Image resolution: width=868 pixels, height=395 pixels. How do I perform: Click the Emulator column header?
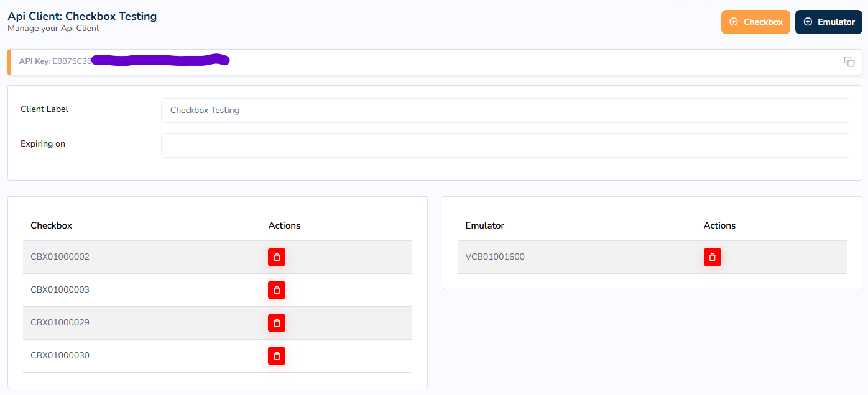tap(484, 225)
